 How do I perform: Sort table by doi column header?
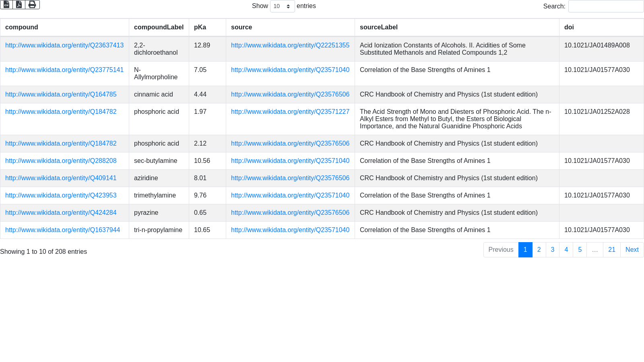[x=569, y=27]
